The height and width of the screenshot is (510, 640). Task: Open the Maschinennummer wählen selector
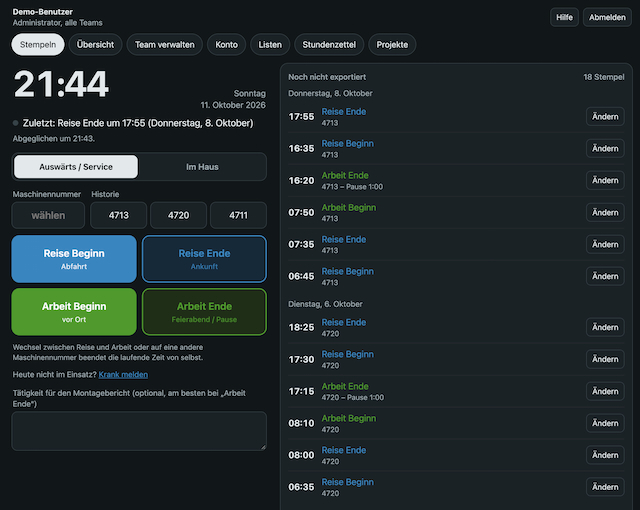pyautogui.click(x=48, y=215)
